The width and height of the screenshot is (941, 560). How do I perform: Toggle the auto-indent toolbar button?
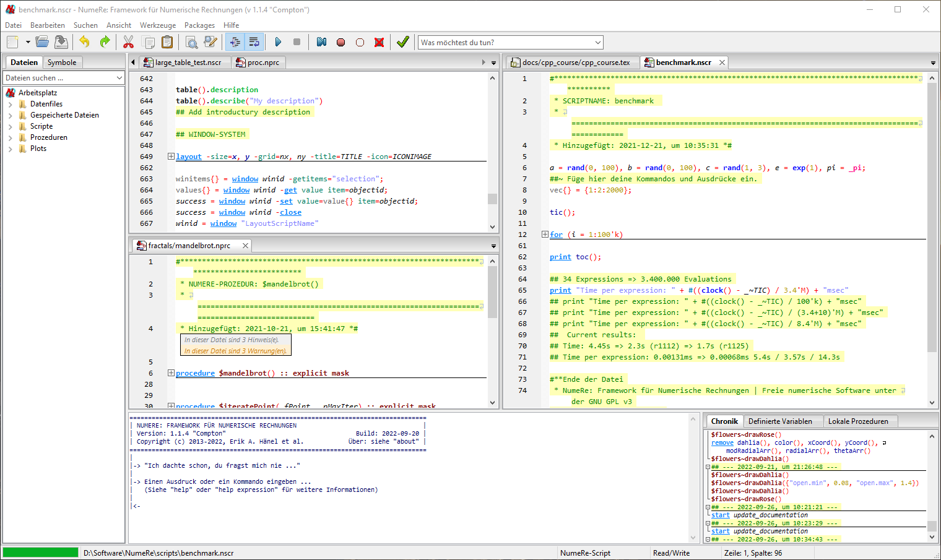pyautogui.click(x=235, y=42)
